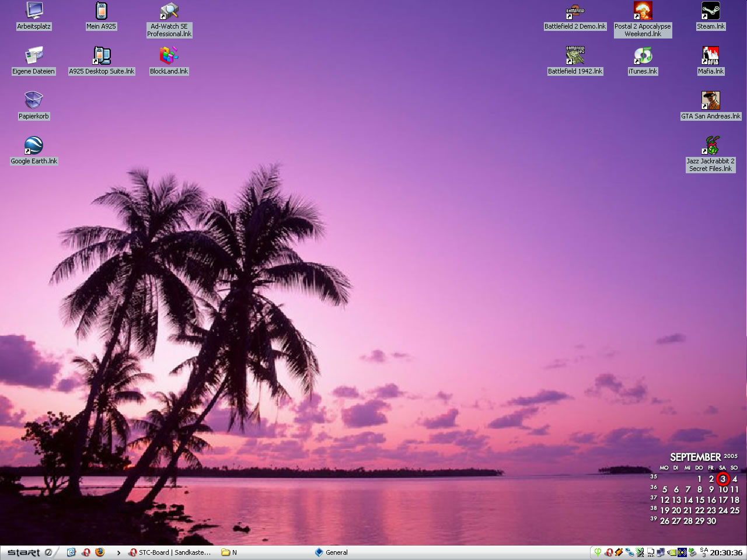Open the Start menu
The height and width of the screenshot is (560, 747).
[23, 552]
